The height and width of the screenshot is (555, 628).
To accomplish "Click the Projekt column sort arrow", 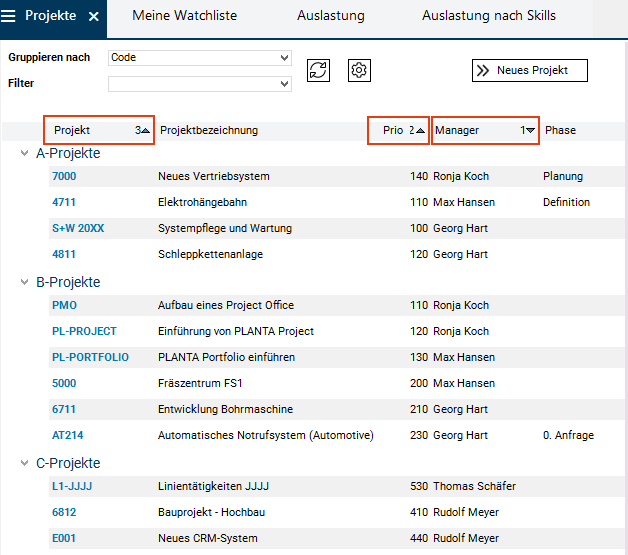I will point(146,131).
